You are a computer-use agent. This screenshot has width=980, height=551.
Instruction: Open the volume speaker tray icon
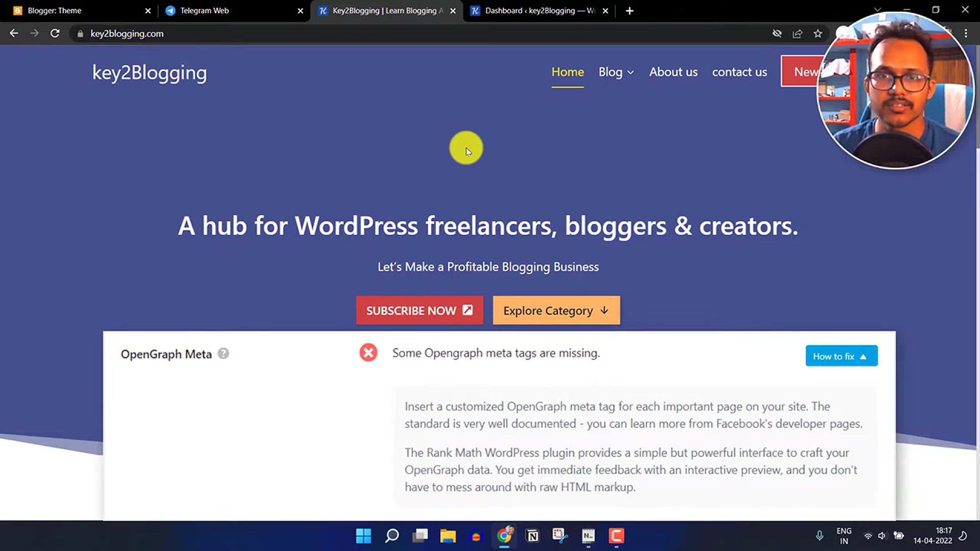(x=882, y=536)
